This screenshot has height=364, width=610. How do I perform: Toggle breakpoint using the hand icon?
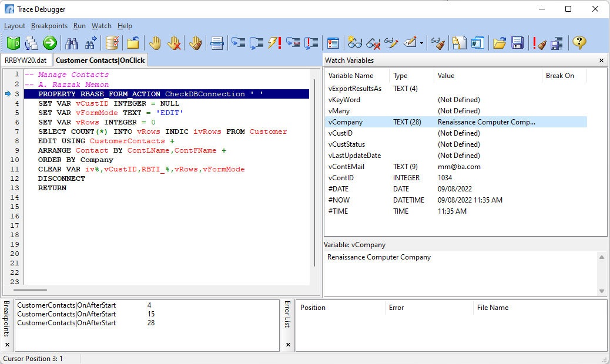pos(155,43)
